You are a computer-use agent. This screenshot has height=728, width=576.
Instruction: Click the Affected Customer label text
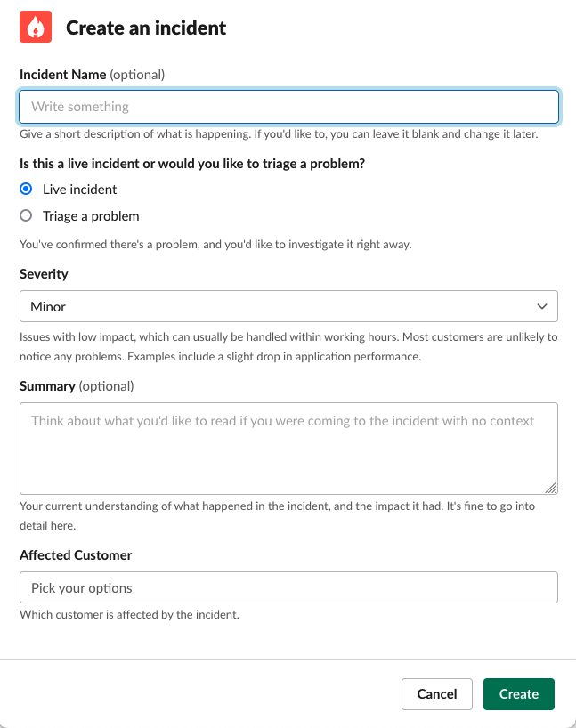(x=76, y=554)
